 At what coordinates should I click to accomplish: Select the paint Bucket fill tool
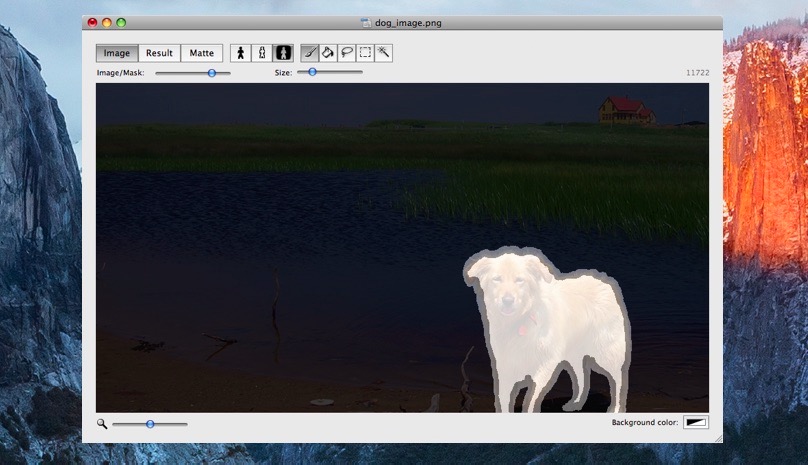tap(328, 53)
